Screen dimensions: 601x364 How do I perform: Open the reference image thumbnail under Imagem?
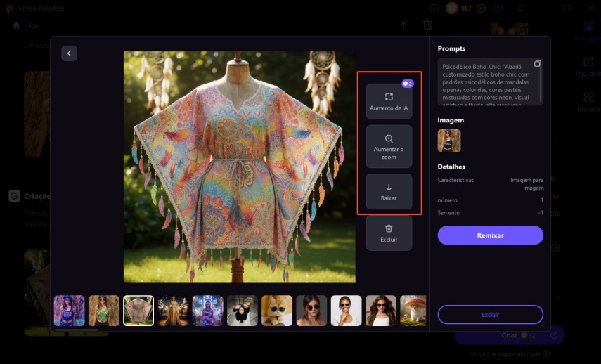click(449, 141)
